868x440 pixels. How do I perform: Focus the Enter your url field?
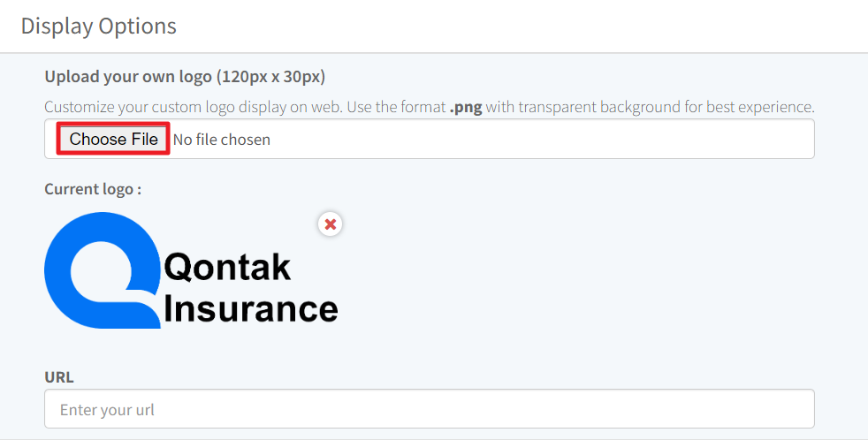(x=429, y=409)
